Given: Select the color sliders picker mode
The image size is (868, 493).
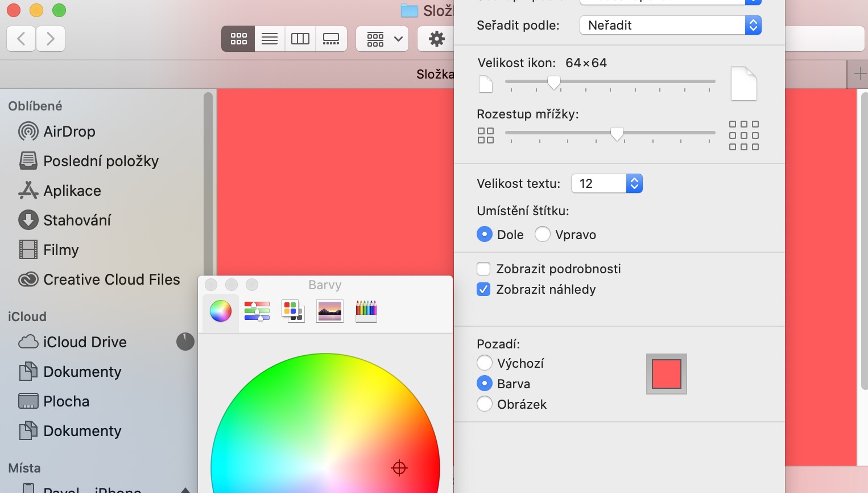Looking at the screenshot, I should [x=257, y=311].
